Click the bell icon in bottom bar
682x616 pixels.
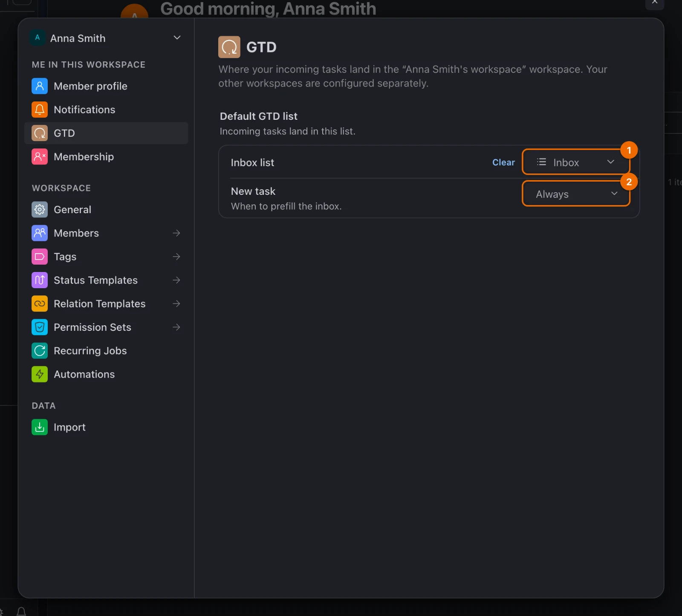21,612
